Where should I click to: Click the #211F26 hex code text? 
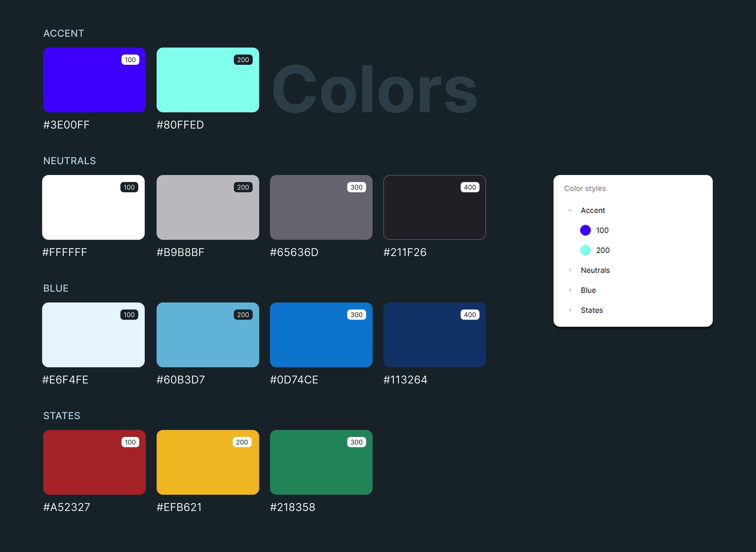[405, 252]
